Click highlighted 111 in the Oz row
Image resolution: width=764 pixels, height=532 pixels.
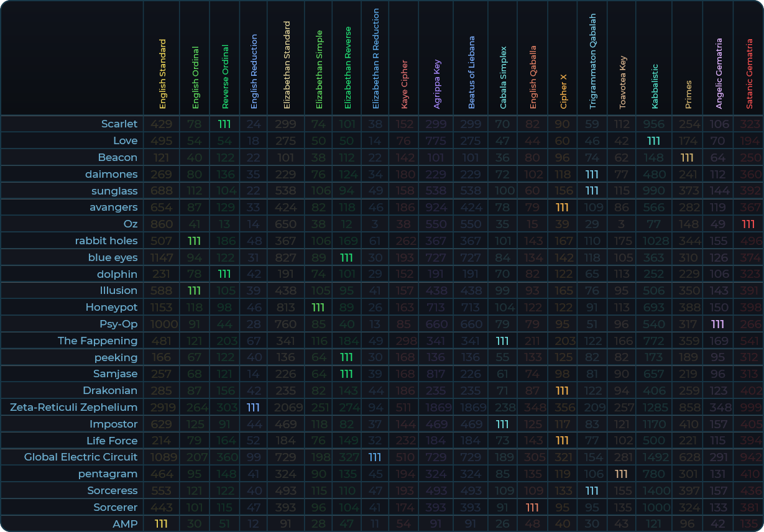748,224
